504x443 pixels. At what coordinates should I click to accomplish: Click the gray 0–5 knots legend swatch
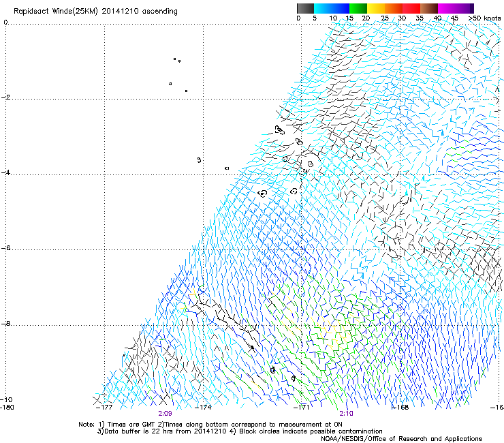305,8
